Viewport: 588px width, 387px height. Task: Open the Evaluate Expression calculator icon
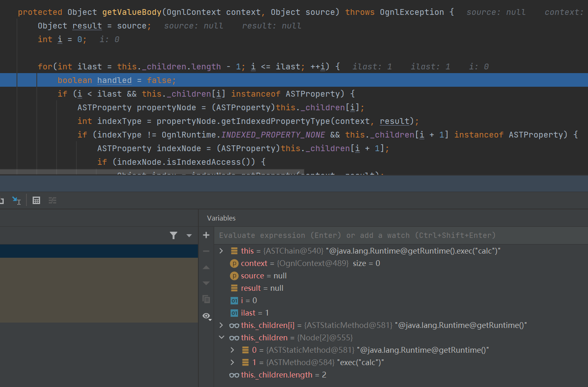click(36, 200)
